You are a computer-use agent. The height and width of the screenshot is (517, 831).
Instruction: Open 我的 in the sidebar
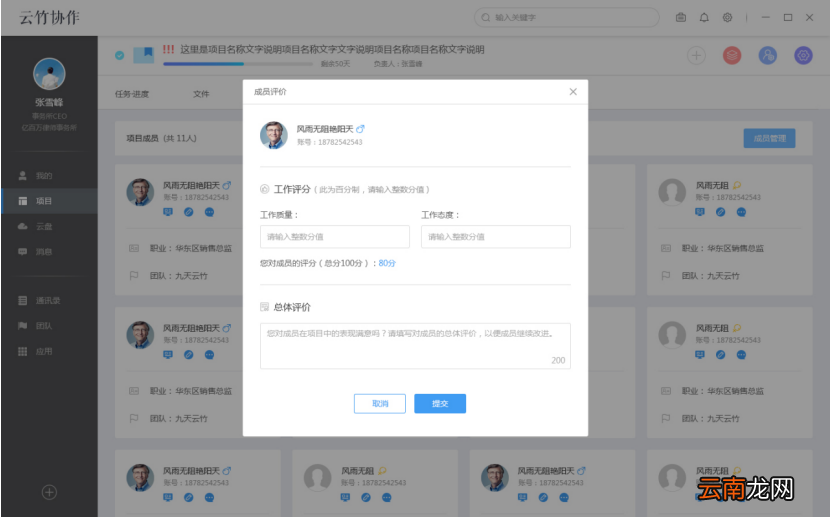tap(49, 176)
